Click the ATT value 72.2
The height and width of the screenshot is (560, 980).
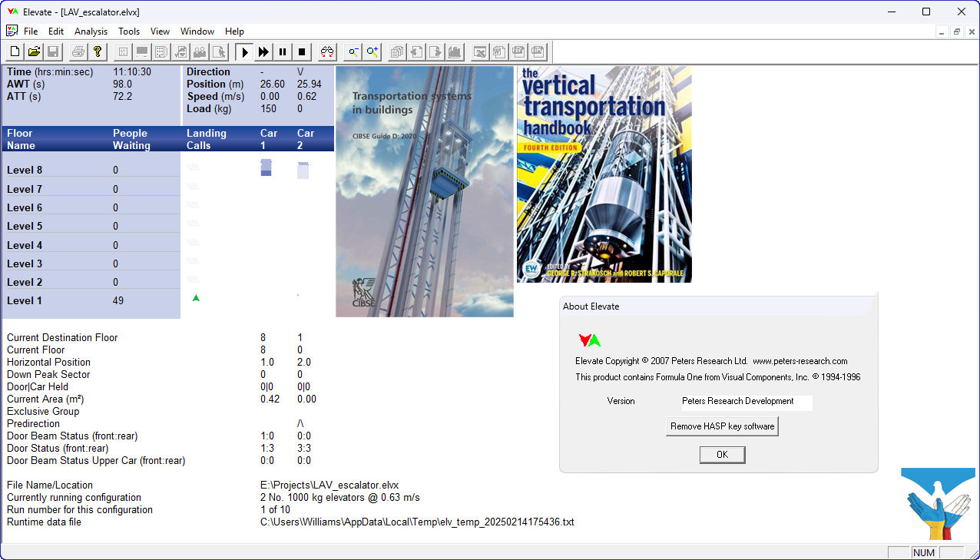pyautogui.click(x=122, y=96)
